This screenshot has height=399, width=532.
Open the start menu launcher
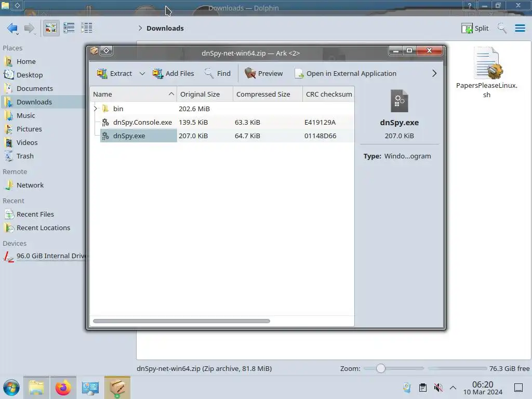[x=11, y=388]
